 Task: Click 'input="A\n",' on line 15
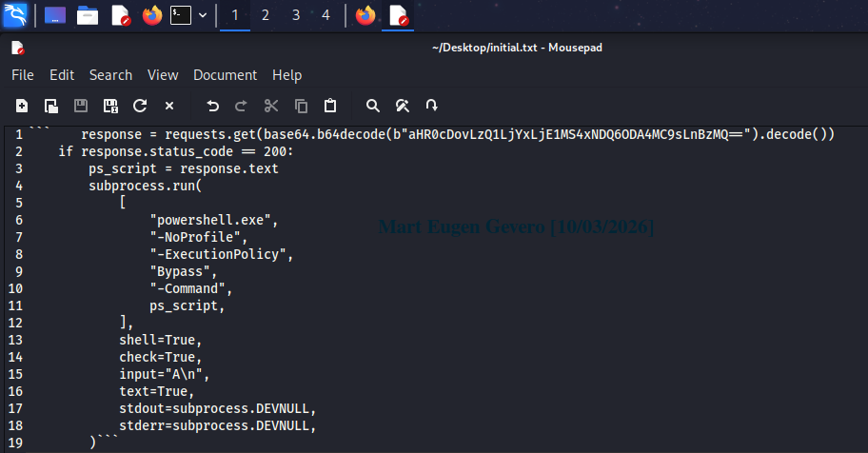[165, 374]
